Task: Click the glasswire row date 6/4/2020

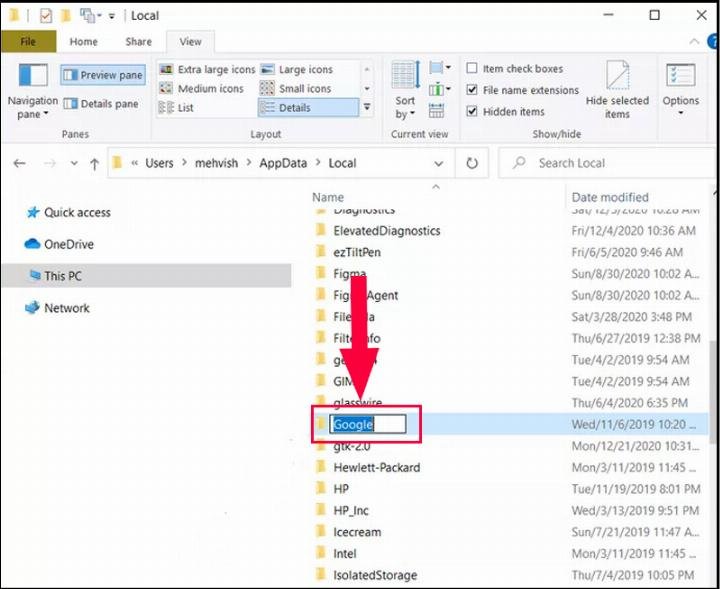Action: coord(629,403)
